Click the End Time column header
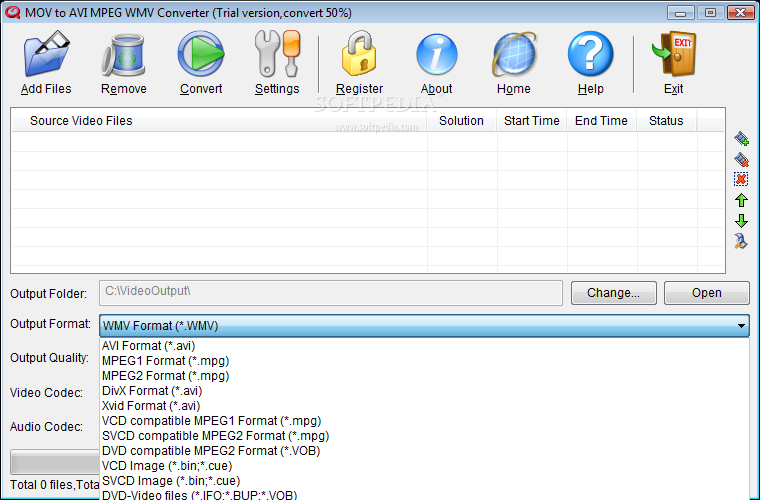 (602, 121)
